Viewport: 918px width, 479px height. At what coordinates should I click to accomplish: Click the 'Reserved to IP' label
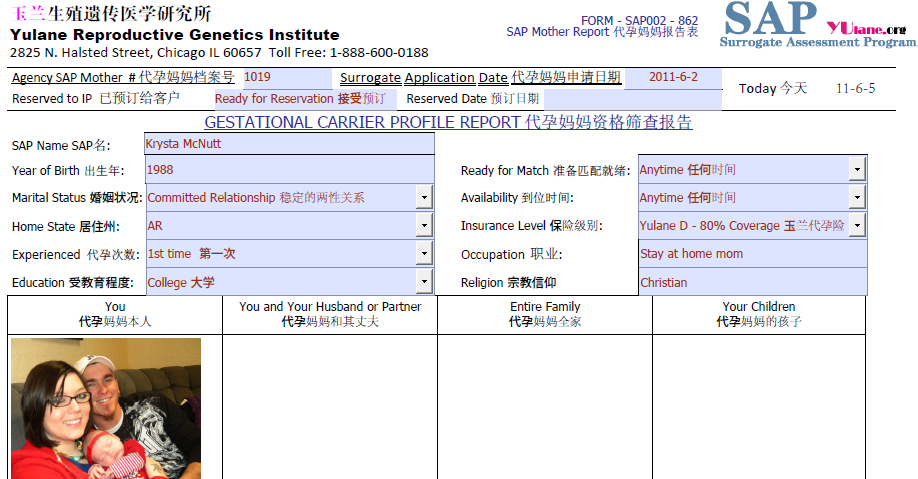tap(95, 98)
